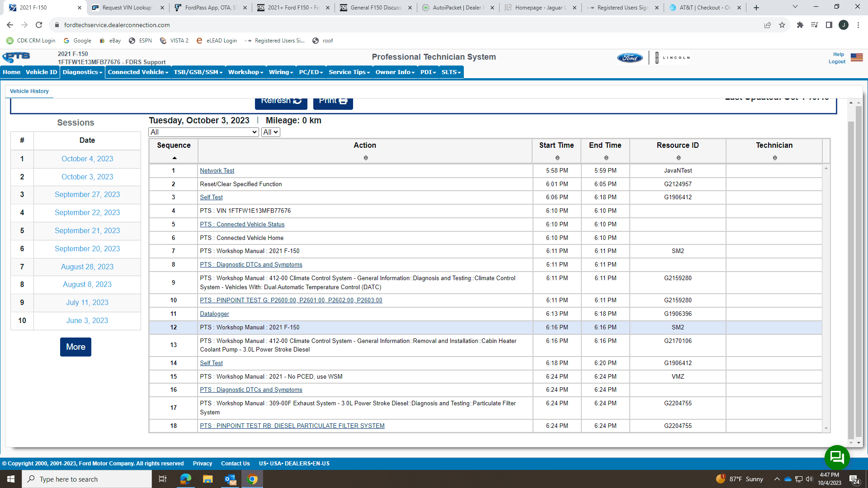
Task: Click the share page icon in address bar
Action: click(768, 25)
